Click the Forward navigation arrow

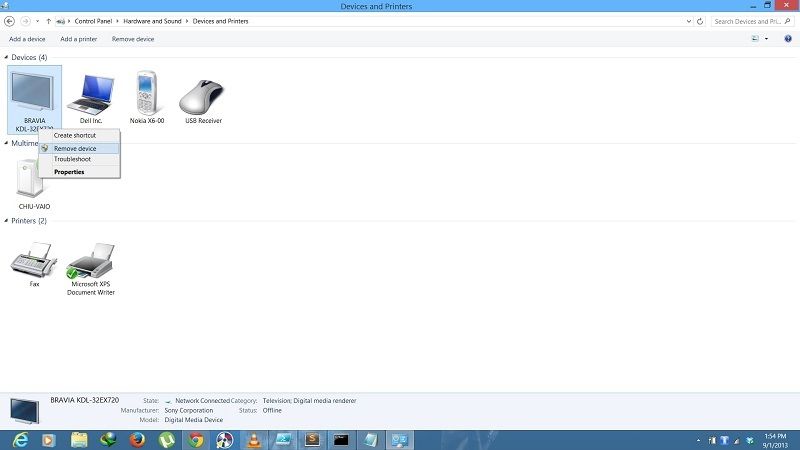pyautogui.click(x=25, y=21)
